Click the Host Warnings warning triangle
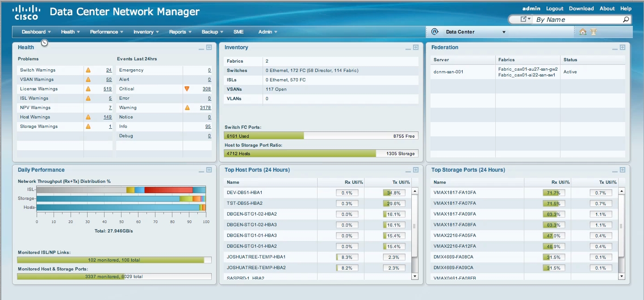This screenshot has height=300, width=644. pos(88,117)
